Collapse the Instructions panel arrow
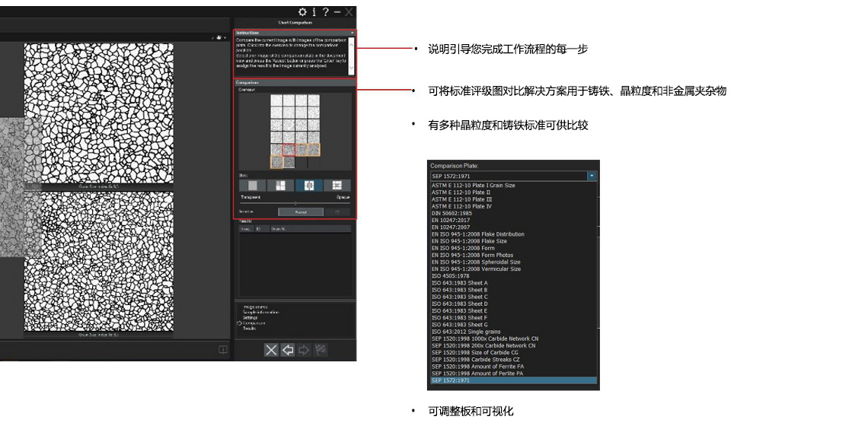Image resolution: width=868 pixels, height=426 pixels. [x=352, y=33]
